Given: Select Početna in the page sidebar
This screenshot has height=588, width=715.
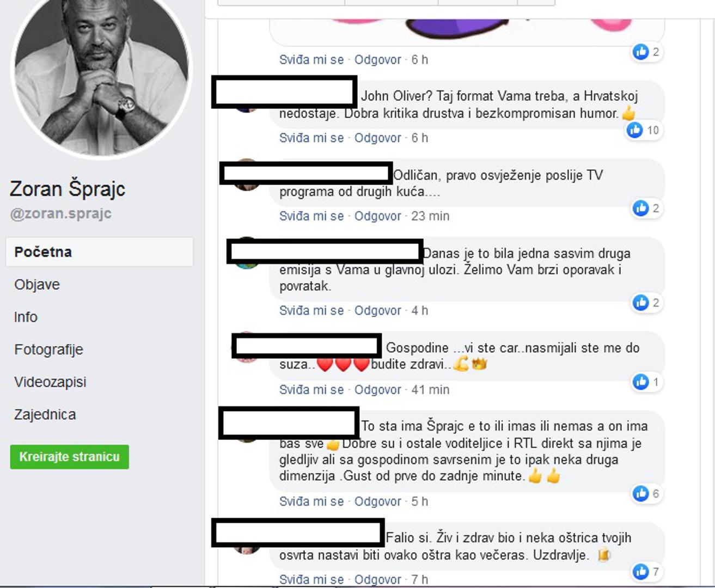Looking at the screenshot, I should point(100,252).
